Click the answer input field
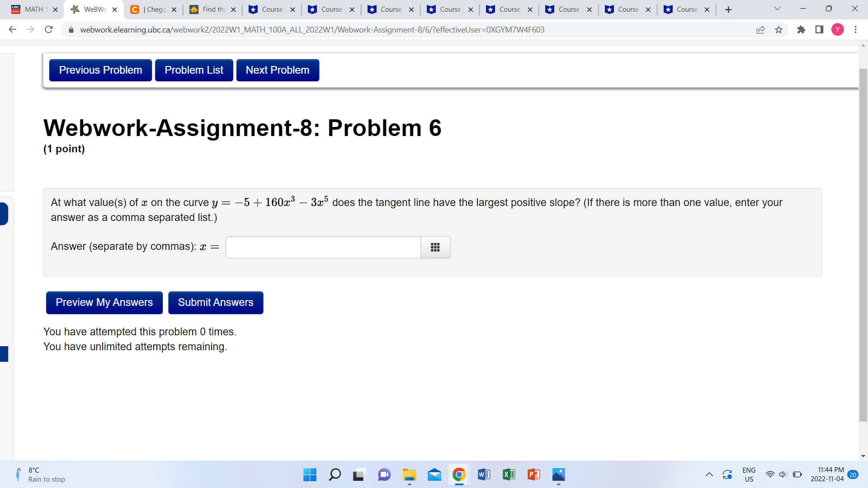This screenshot has width=868, height=488. [323, 247]
